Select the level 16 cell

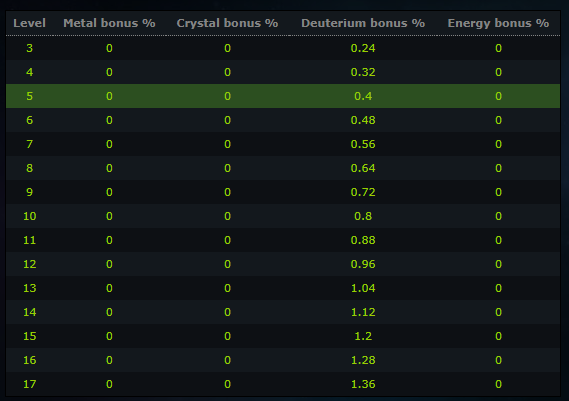point(29,360)
